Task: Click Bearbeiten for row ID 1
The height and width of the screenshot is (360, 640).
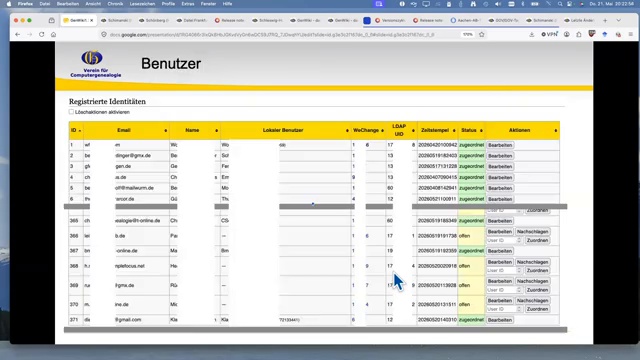Action: (500, 145)
